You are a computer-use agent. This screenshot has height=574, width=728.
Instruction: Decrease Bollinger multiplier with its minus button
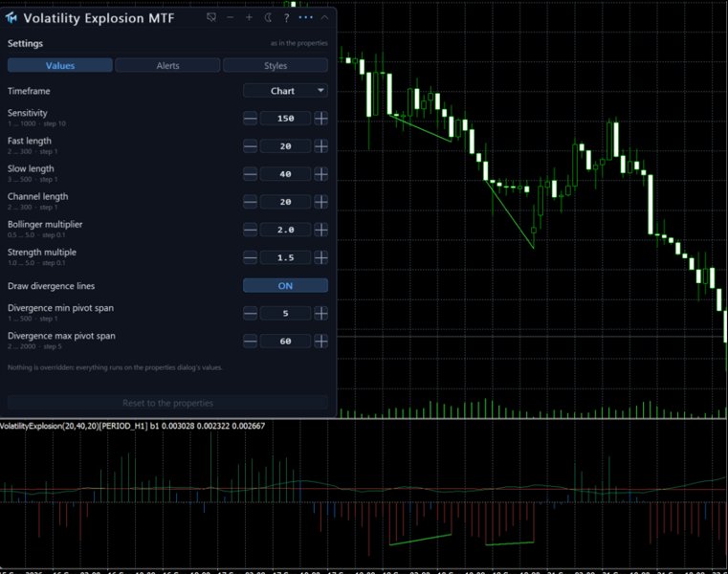[250, 230]
